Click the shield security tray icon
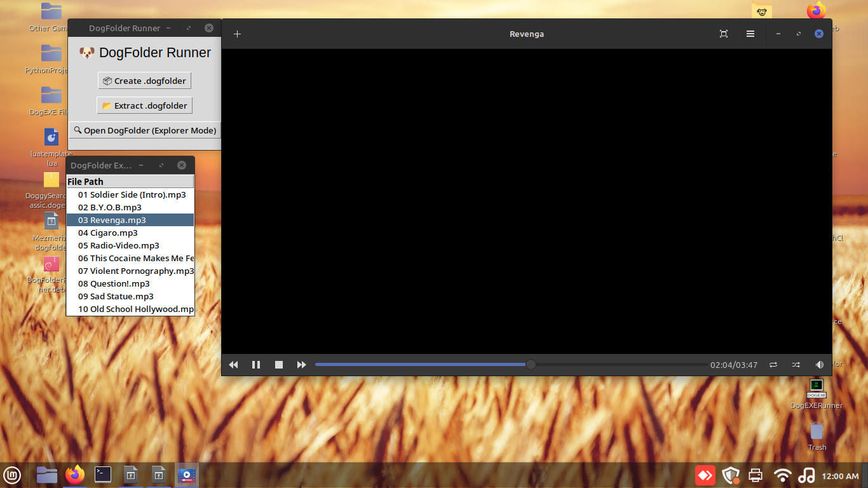This screenshot has height=488, width=868. (731, 475)
